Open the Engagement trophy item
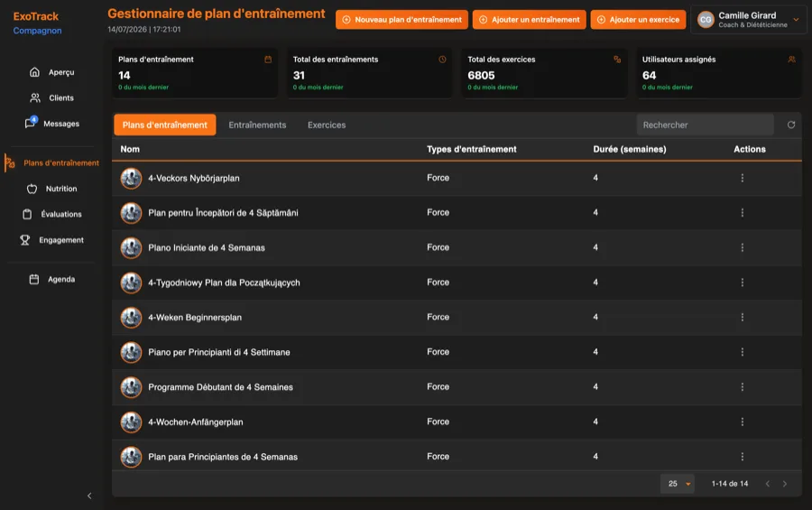This screenshot has width=812, height=510. [x=51, y=240]
